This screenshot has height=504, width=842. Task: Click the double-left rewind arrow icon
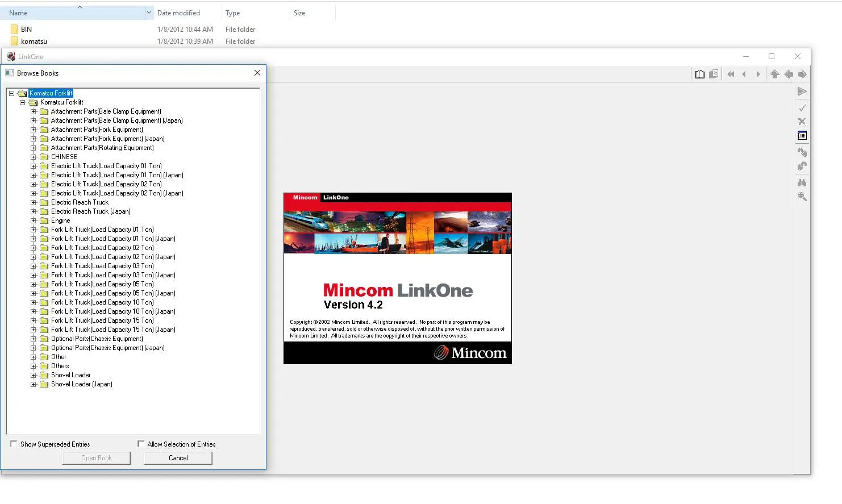[731, 74]
